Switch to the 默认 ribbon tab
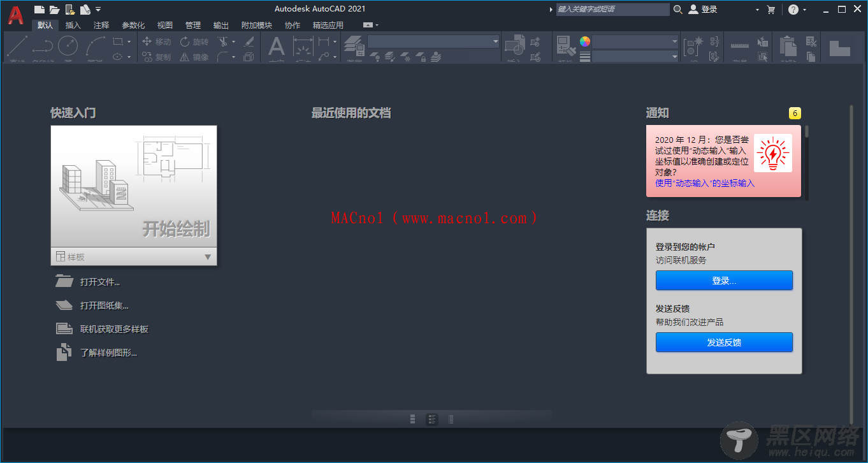This screenshot has width=868, height=463. click(45, 26)
